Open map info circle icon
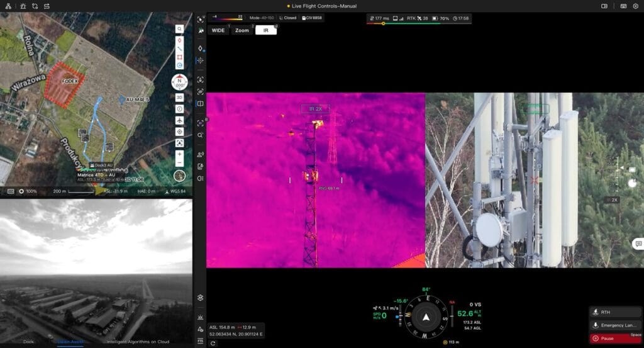644x348 pixels. tap(179, 109)
